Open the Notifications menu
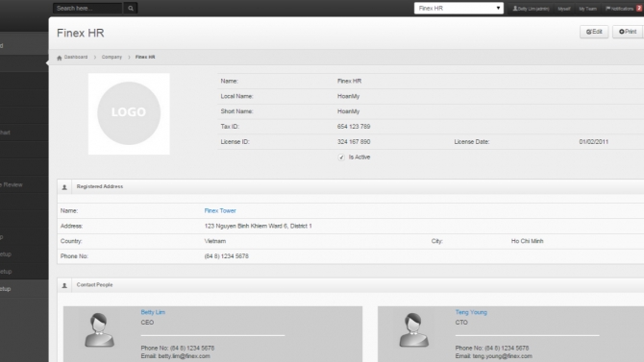Image resolution: width=644 pixels, height=362 pixels. (619, 9)
